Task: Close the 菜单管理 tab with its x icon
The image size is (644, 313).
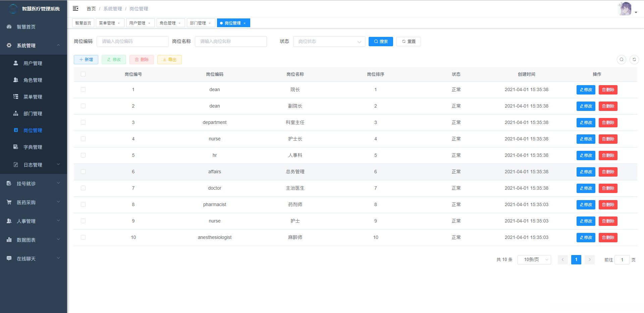Action: [x=119, y=23]
